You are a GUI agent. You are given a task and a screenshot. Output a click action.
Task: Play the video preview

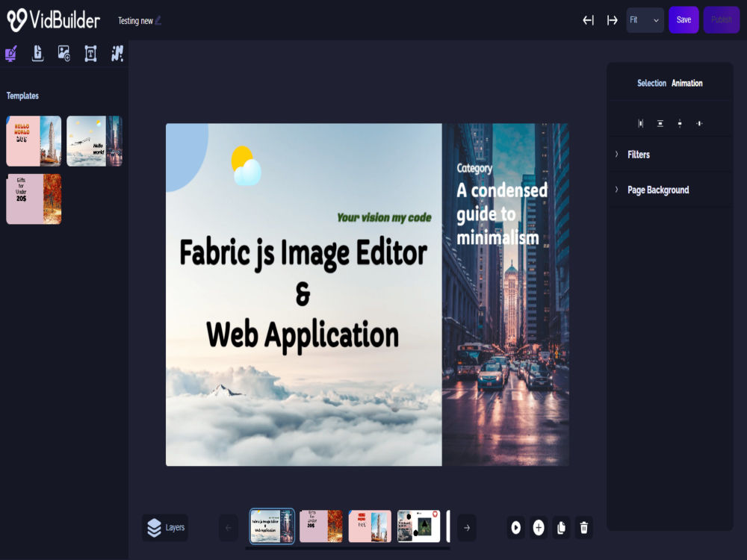(x=516, y=528)
